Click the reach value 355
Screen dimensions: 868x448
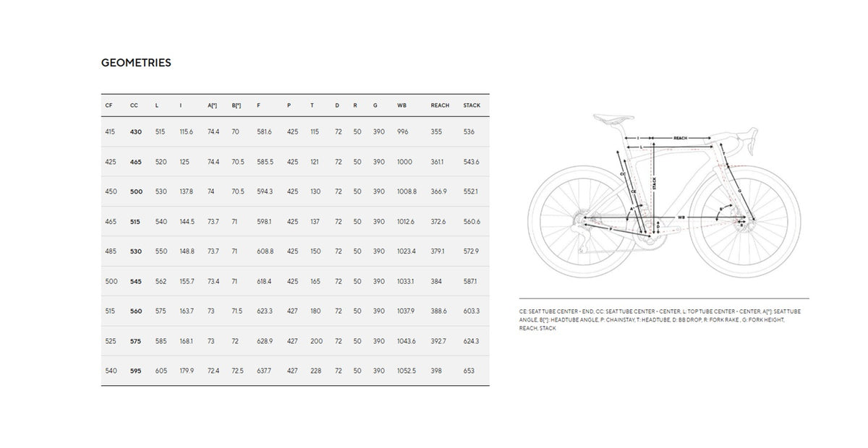coord(436,132)
